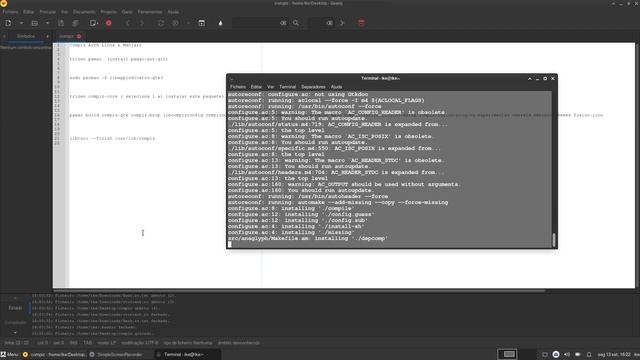Click the 'libtool --finish /usr/lib/compiz' editor line
Viewport: 640px width, 360px height.
click(x=112, y=138)
